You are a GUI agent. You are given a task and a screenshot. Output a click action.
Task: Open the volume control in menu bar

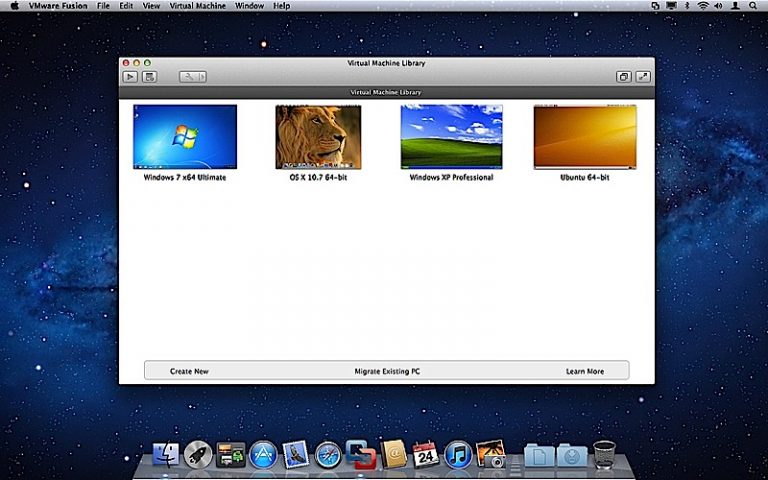(x=719, y=6)
